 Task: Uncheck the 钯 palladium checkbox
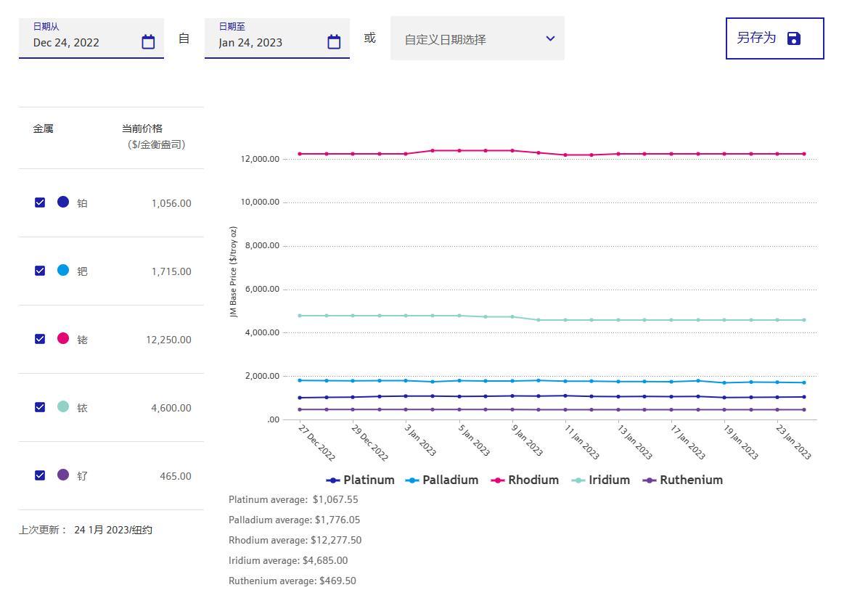[x=40, y=271]
